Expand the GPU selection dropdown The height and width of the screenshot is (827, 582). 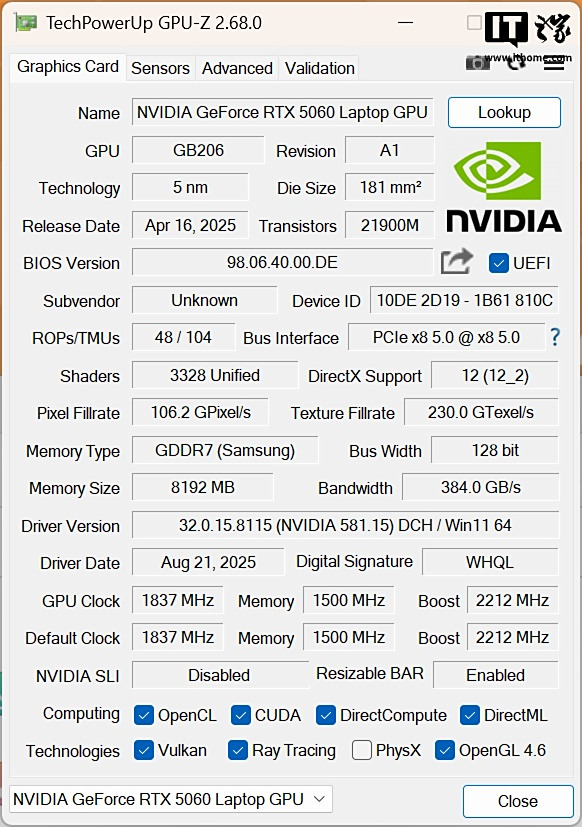[171, 799]
